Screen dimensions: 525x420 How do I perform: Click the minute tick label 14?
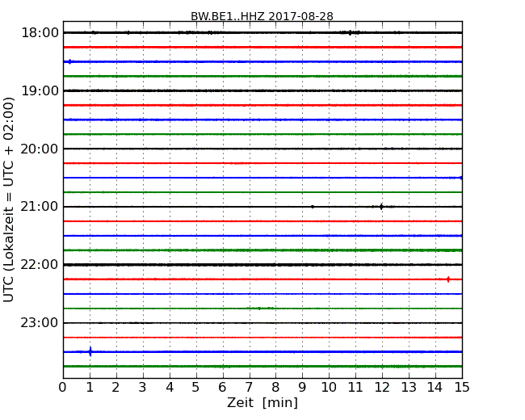coord(435,387)
